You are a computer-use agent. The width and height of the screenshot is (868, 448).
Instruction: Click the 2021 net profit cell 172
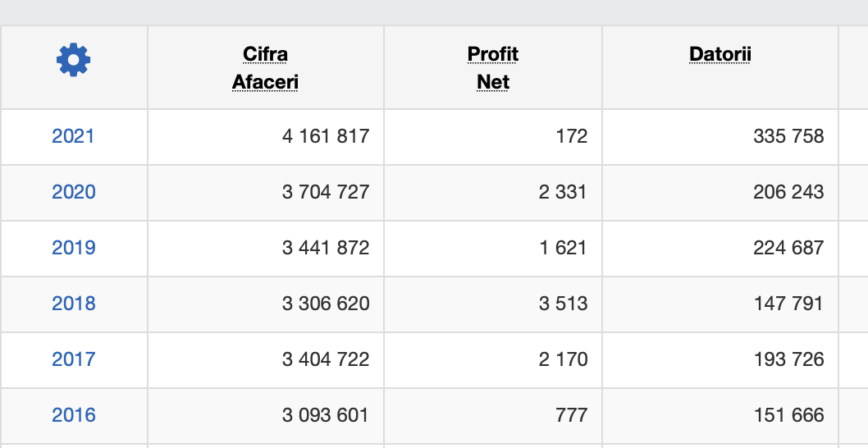point(571,136)
